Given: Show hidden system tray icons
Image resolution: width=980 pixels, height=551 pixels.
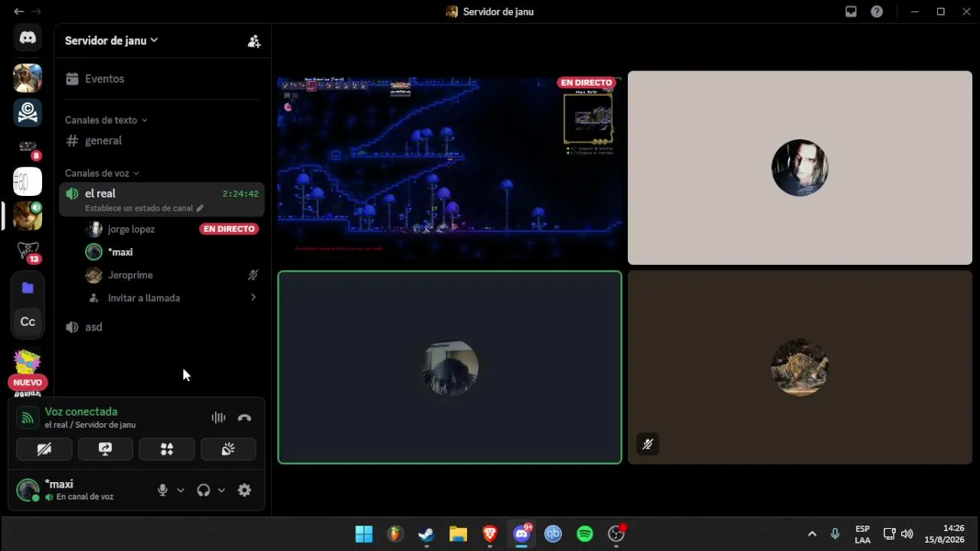Looking at the screenshot, I should tap(812, 534).
